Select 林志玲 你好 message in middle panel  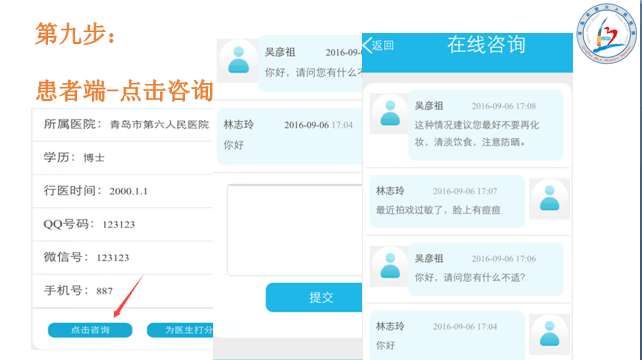289,136
